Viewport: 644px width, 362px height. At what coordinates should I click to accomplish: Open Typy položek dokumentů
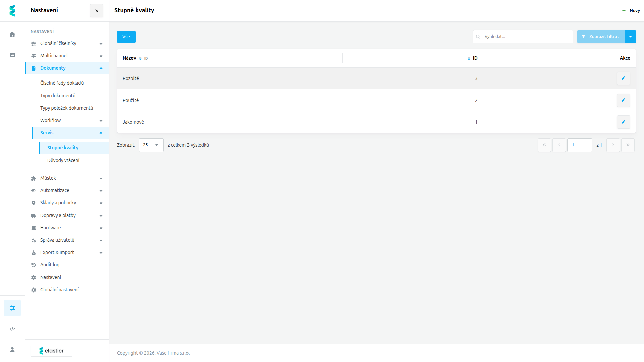pos(67,108)
